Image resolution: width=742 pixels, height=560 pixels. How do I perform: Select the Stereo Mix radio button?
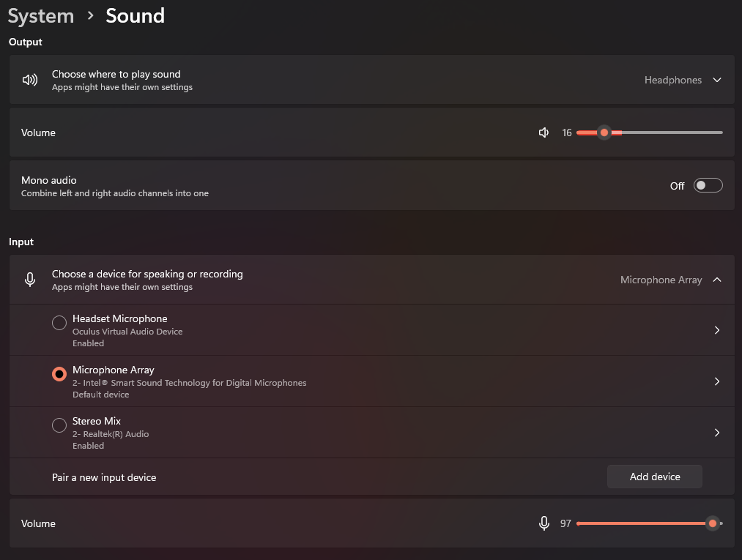coord(59,425)
